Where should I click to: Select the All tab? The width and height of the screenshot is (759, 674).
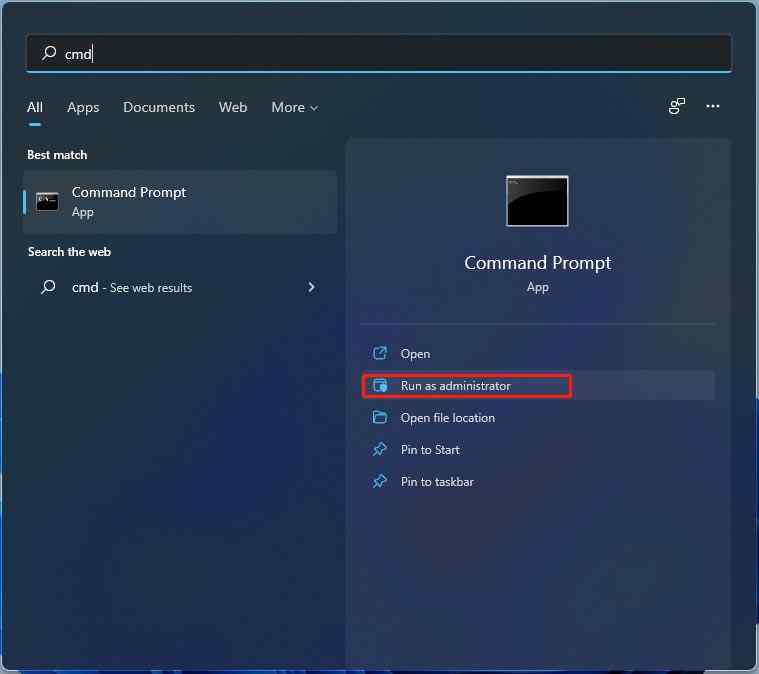pos(35,107)
